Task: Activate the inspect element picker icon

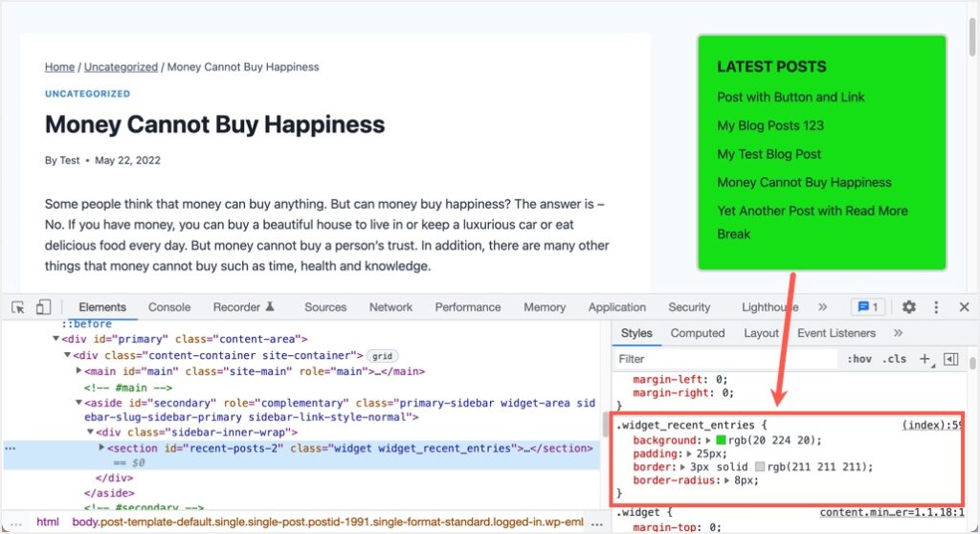Action: (18, 307)
